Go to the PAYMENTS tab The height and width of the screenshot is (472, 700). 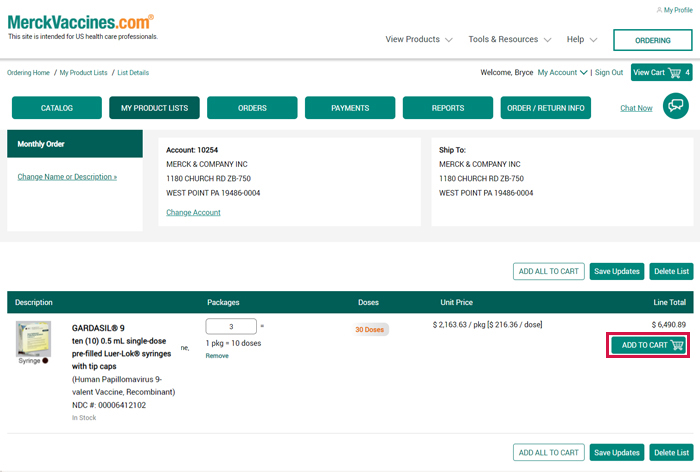(x=350, y=108)
